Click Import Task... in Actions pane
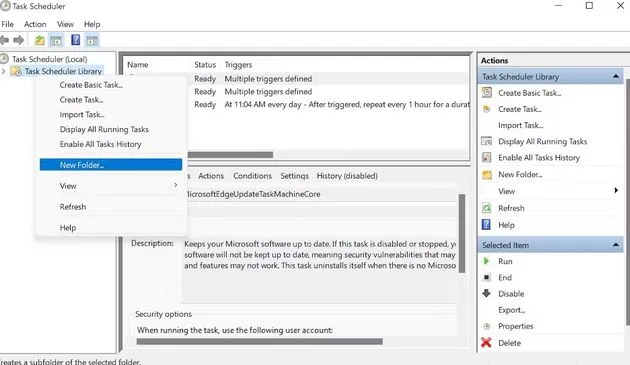The width and height of the screenshot is (630, 365). [521, 125]
